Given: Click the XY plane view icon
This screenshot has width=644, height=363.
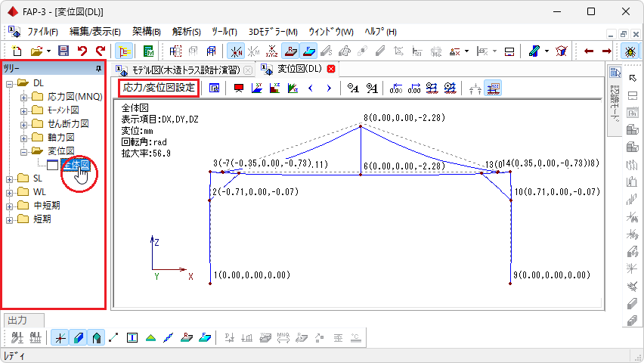Looking at the screenshot, I should pos(256,88).
